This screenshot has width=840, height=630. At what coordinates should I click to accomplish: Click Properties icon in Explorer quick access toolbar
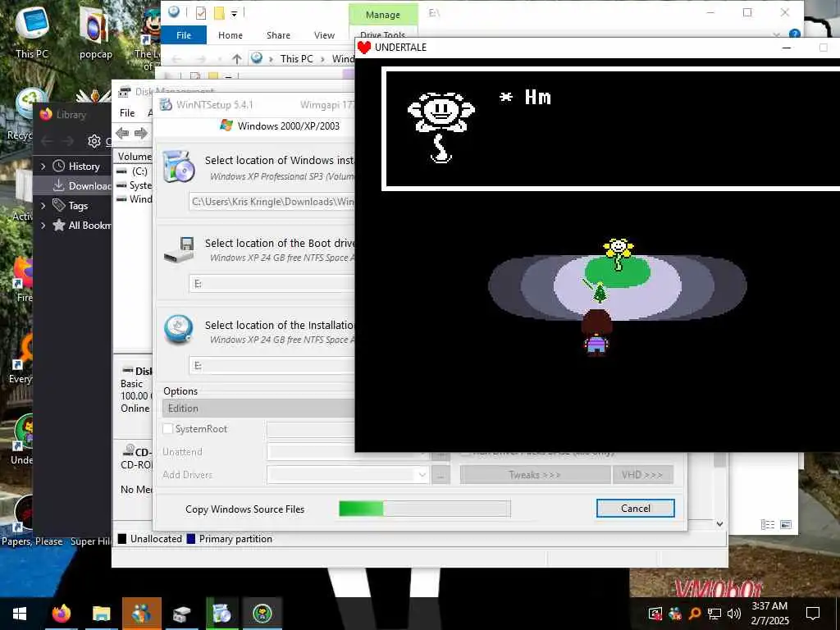click(x=201, y=13)
